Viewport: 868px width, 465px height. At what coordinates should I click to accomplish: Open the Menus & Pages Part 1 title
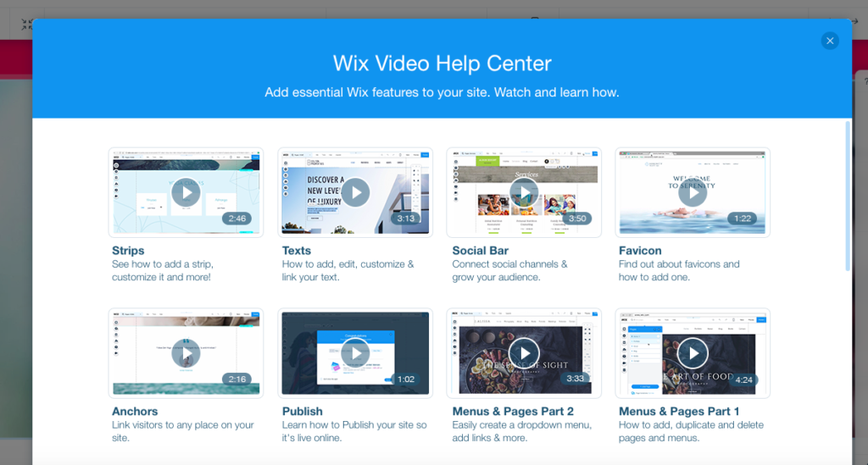pos(679,412)
